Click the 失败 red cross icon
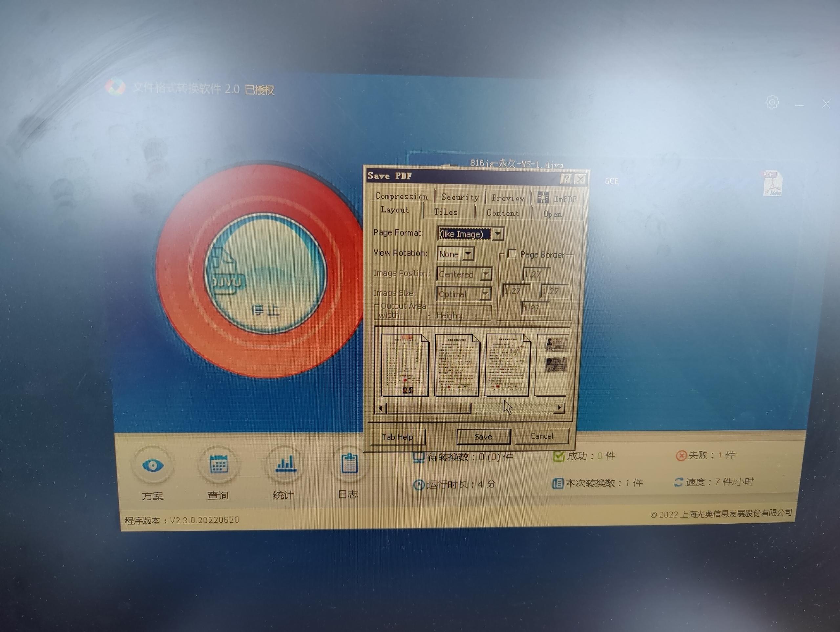 (x=681, y=455)
